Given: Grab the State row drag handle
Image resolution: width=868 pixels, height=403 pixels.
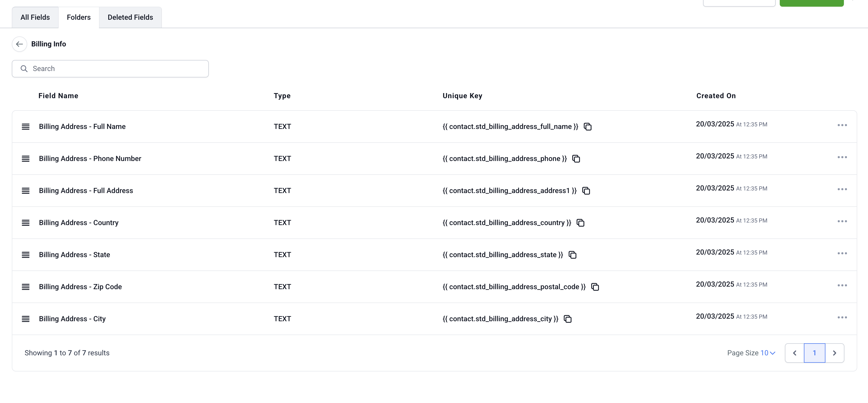Looking at the screenshot, I should pos(26,255).
